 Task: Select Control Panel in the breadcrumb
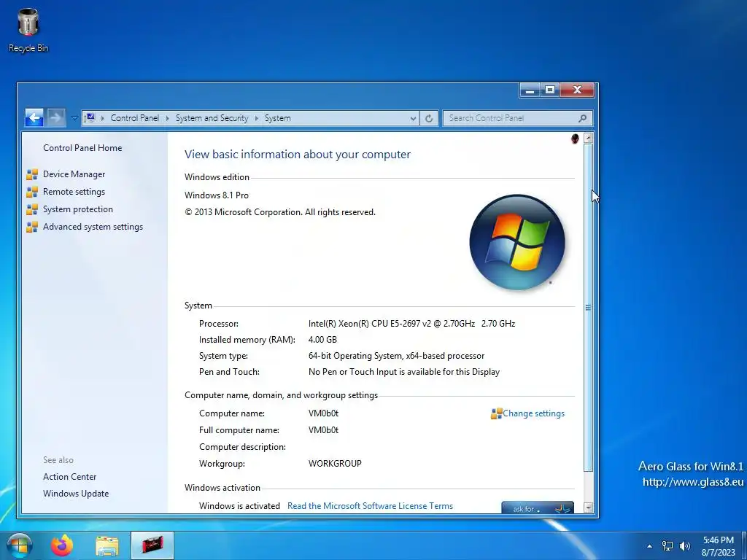click(x=134, y=117)
